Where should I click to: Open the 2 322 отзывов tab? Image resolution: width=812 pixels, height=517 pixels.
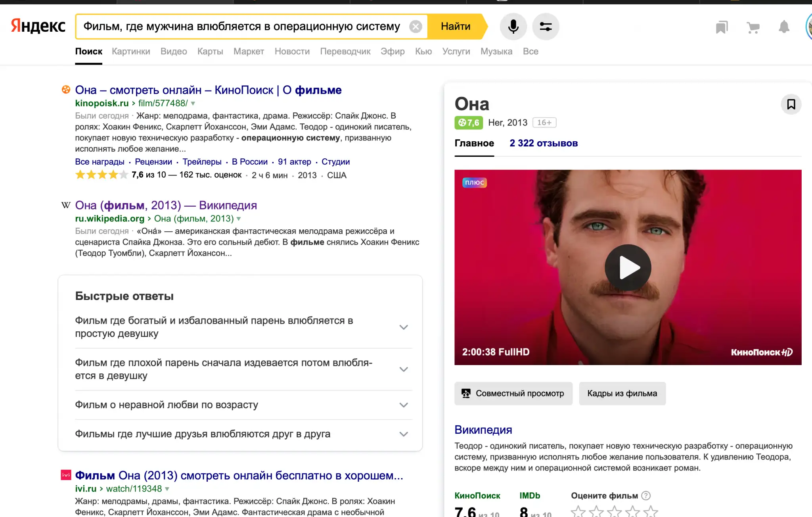pos(543,143)
